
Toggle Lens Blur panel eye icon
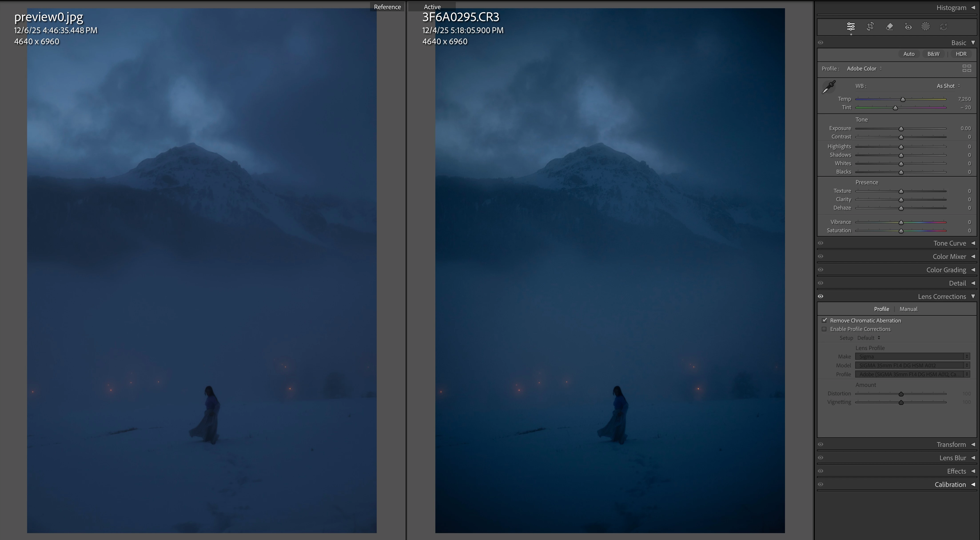click(x=821, y=458)
